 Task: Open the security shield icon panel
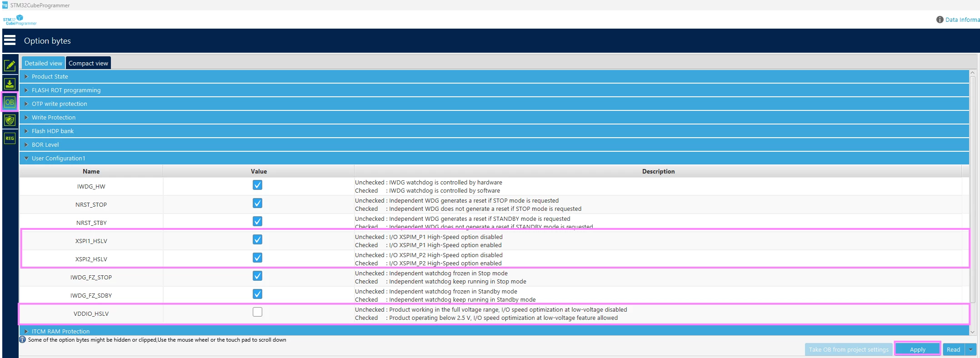coord(10,120)
